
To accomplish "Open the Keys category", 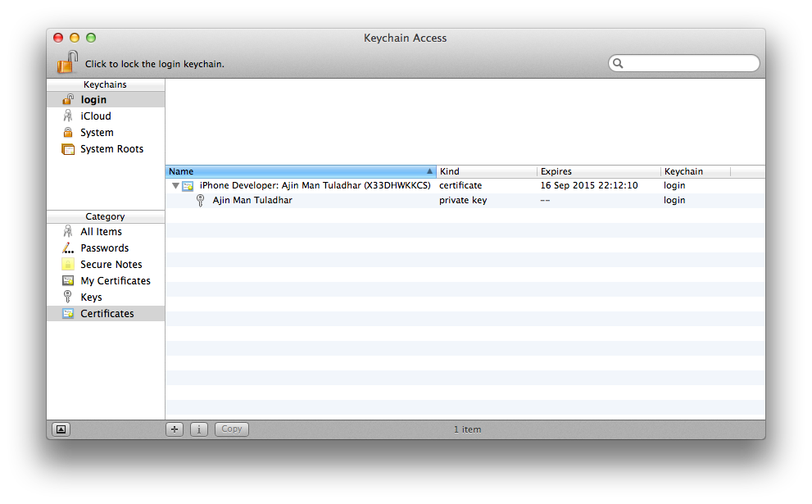I will 106,297.
